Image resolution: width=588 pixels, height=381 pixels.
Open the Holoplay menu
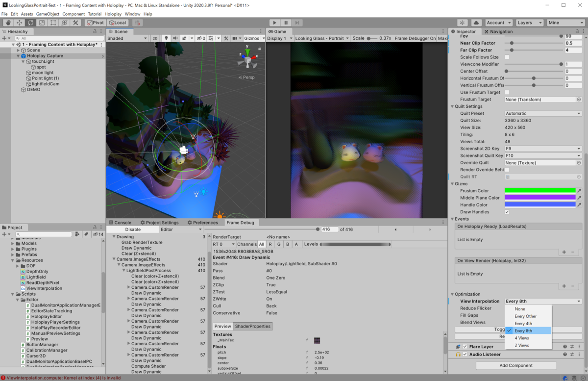click(113, 14)
